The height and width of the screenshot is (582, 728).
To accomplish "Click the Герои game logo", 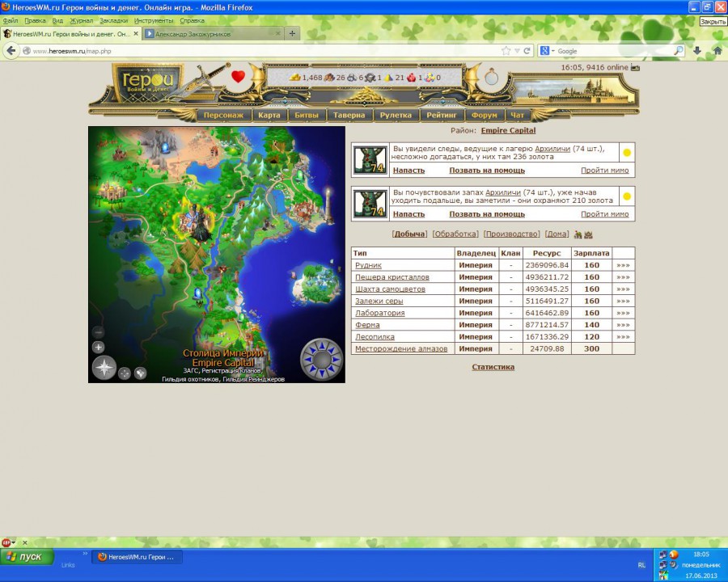I will point(147,82).
